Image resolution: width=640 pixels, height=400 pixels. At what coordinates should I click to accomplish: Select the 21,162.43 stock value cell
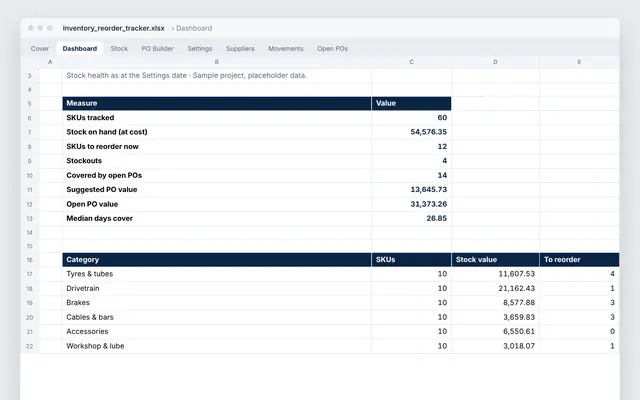click(x=495, y=289)
